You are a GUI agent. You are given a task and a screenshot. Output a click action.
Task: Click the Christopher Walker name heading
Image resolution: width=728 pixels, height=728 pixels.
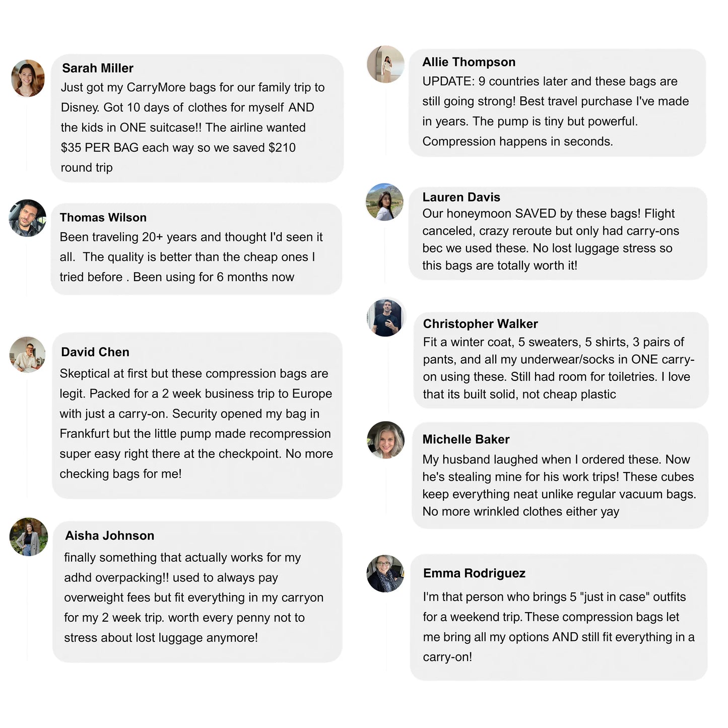click(481, 323)
